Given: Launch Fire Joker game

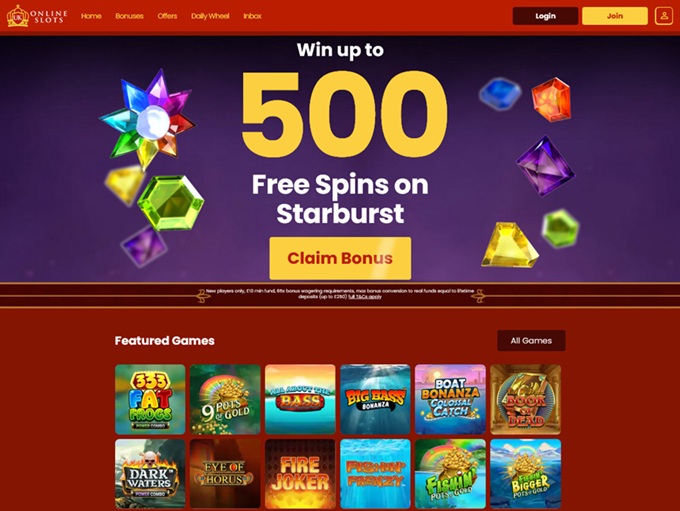Looking at the screenshot, I should [x=300, y=474].
